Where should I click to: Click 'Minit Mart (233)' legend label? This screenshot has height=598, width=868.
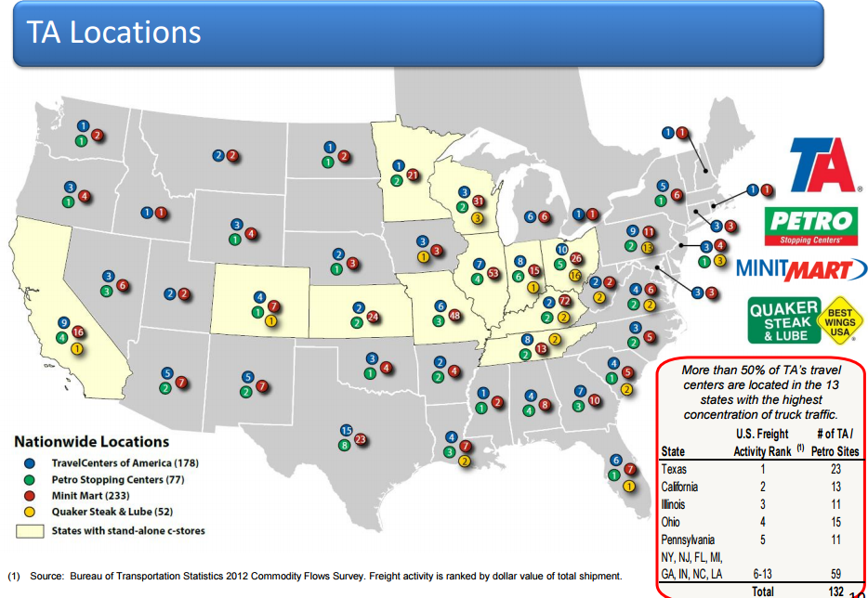coord(91,496)
